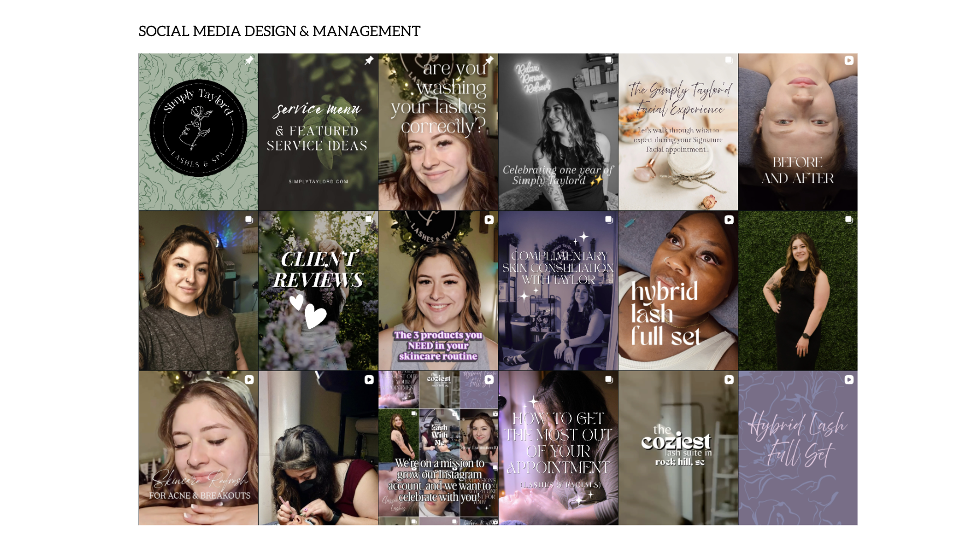Open How to Get the Most Out post
The image size is (980, 551).
click(558, 448)
